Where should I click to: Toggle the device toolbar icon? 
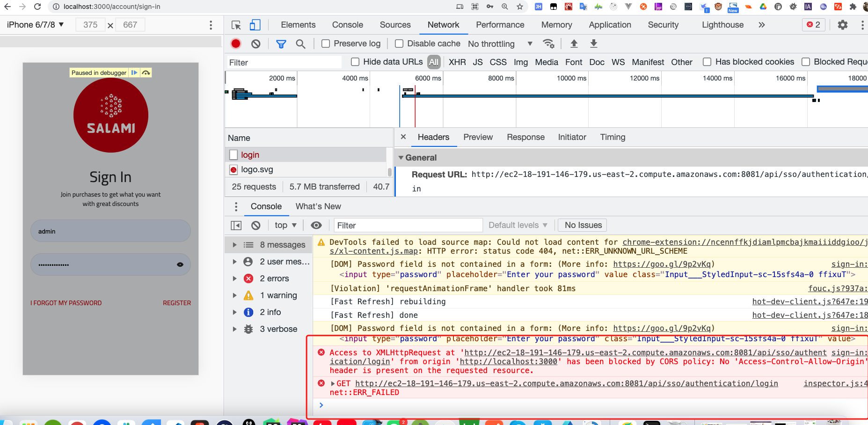[x=255, y=25]
